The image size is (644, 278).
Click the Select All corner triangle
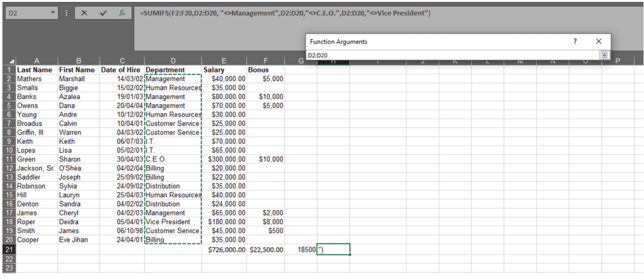tap(8, 61)
